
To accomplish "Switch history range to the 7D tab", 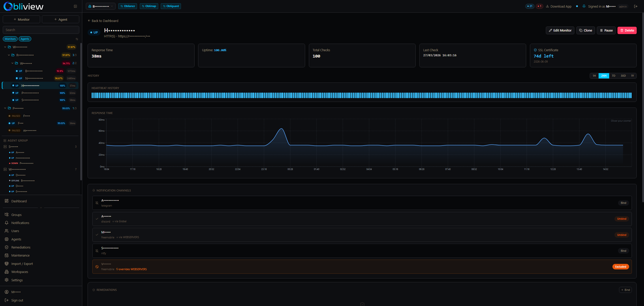I will (613, 76).
